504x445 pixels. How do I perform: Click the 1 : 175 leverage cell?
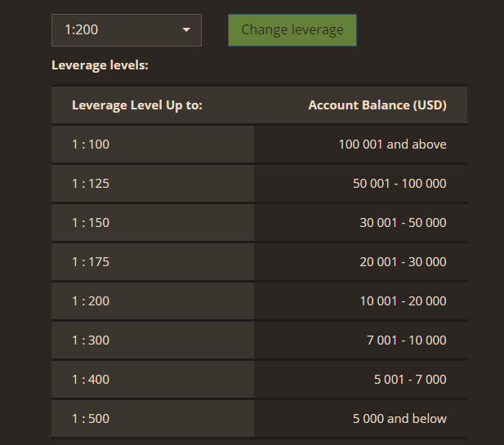[x=153, y=262]
